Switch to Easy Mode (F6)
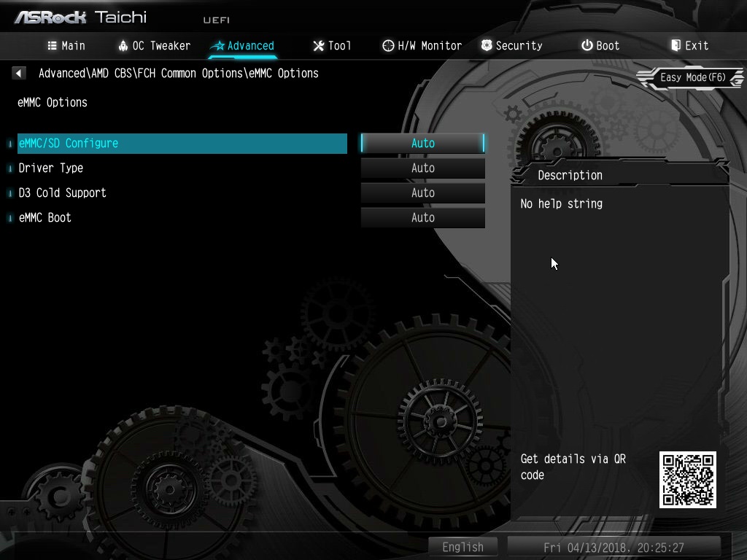This screenshot has width=747, height=560. pyautogui.click(x=692, y=77)
